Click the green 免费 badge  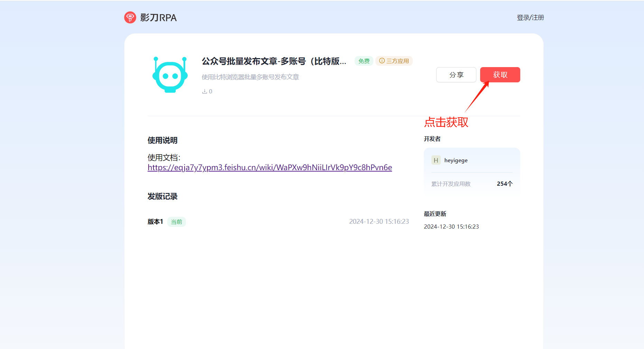point(364,61)
